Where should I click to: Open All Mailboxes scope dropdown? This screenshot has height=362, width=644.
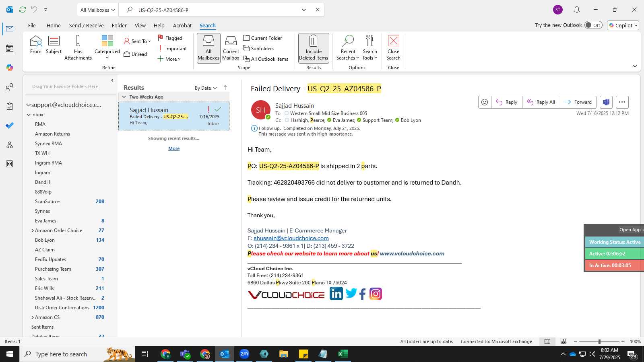97,10
